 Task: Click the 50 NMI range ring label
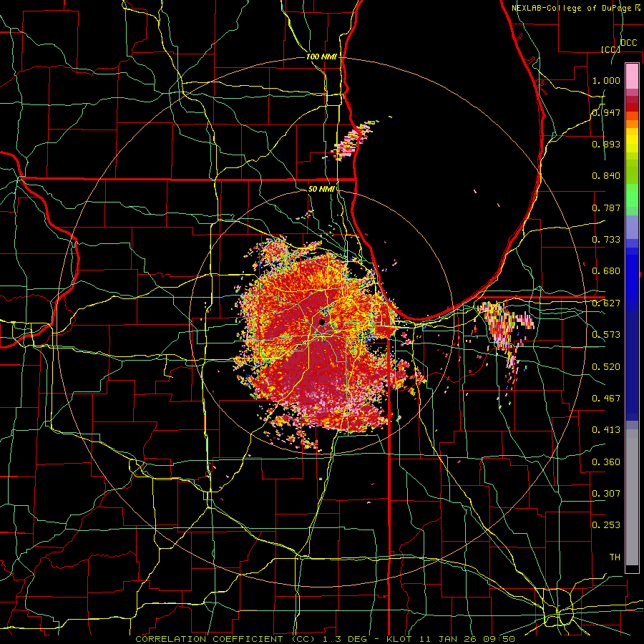coord(321,189)
